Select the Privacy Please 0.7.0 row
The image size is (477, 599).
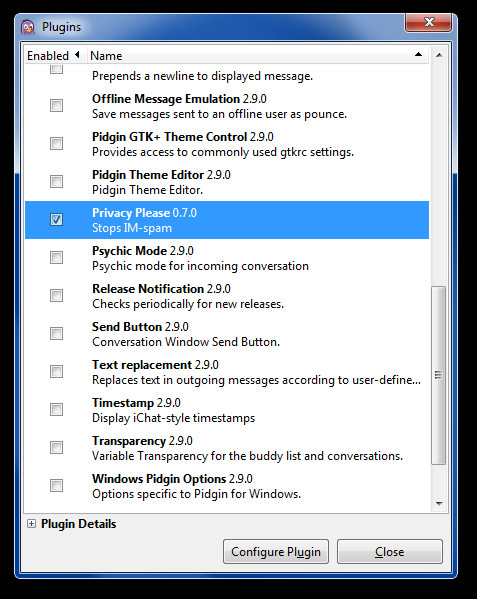pos(227,220)
